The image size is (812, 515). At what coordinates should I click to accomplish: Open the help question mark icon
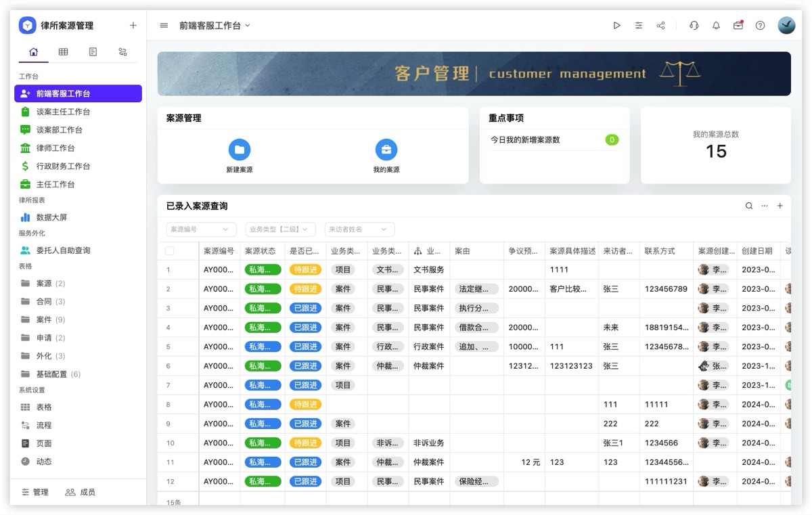pyautogui.click(x=760, y=26)
